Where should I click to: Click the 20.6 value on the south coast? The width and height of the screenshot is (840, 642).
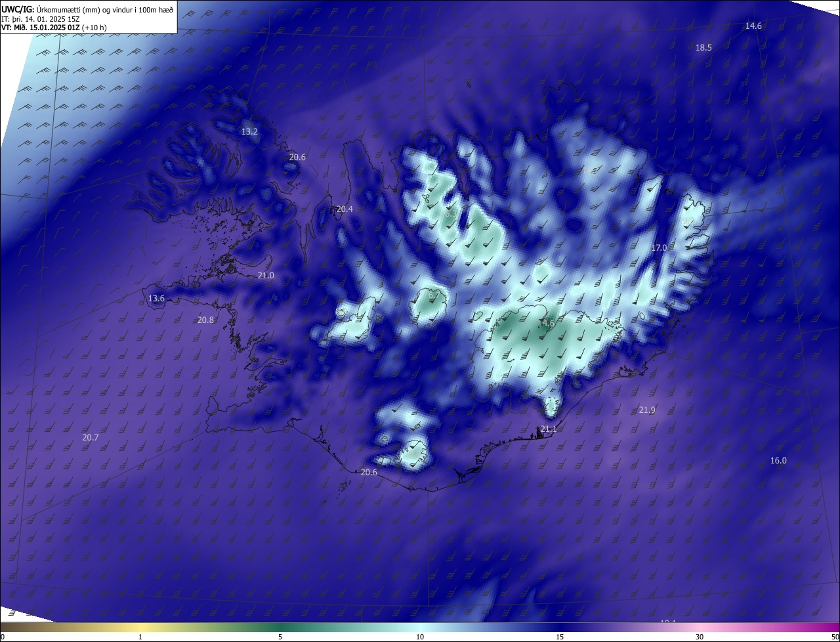pos(369,473)
